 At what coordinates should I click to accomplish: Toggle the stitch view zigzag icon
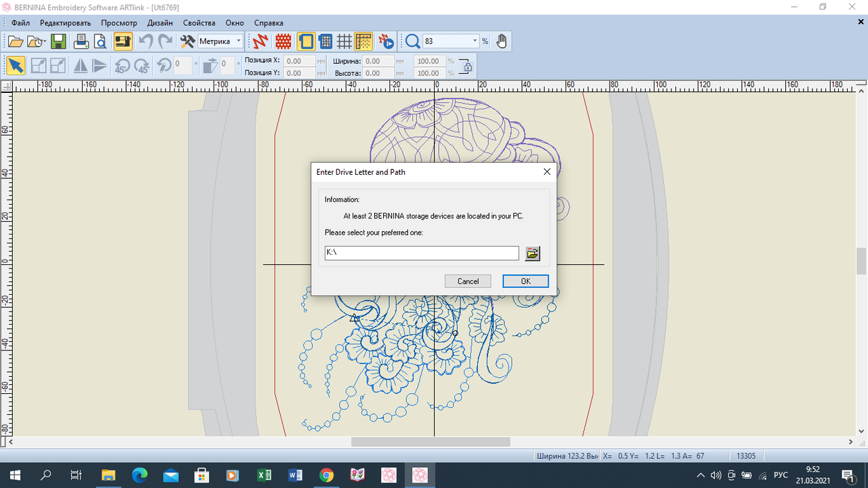click(260, 41)
